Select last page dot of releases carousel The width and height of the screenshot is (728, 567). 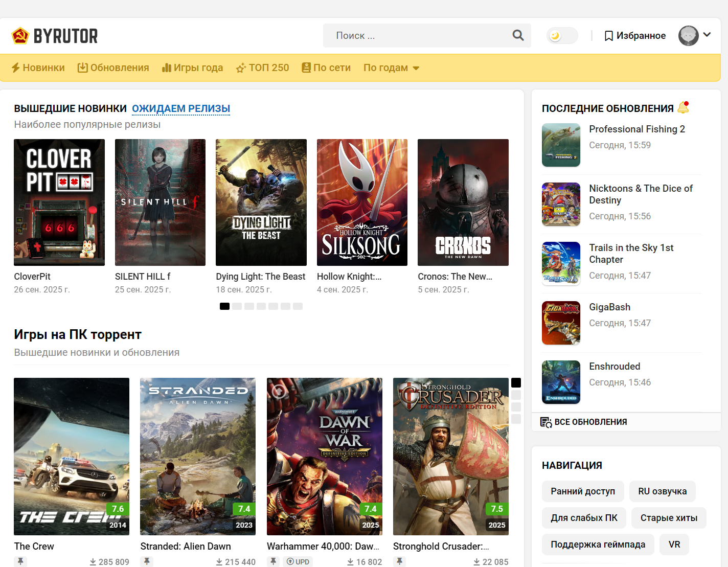298,306
